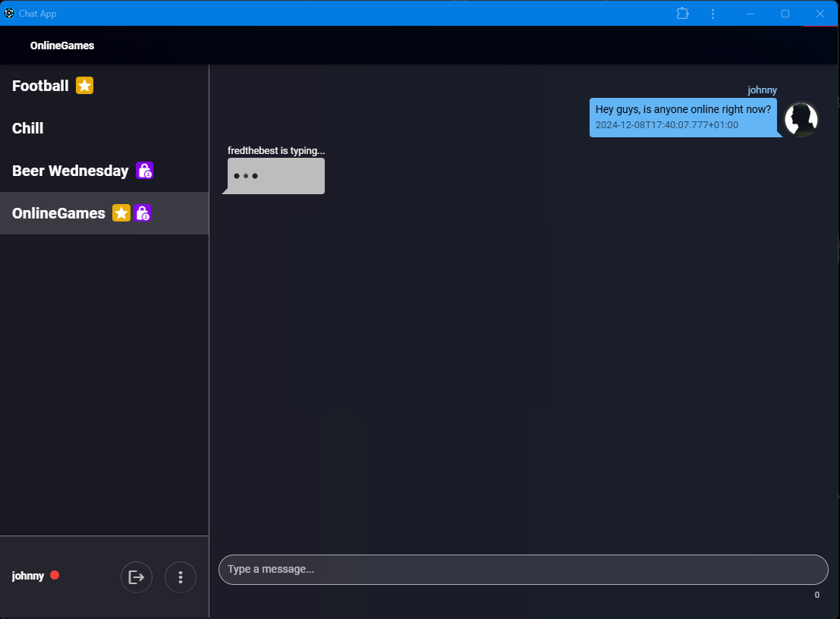This screenshot has width=840, height=619.
Task: Click the Type a message input field
Action: [524, 569]
